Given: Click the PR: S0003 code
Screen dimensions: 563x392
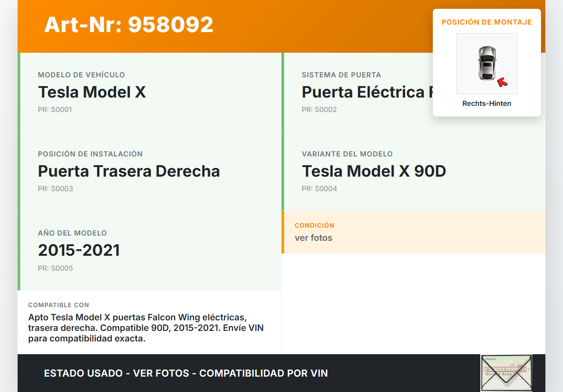Looking at the screenshot, I should [x=55, y=189].
